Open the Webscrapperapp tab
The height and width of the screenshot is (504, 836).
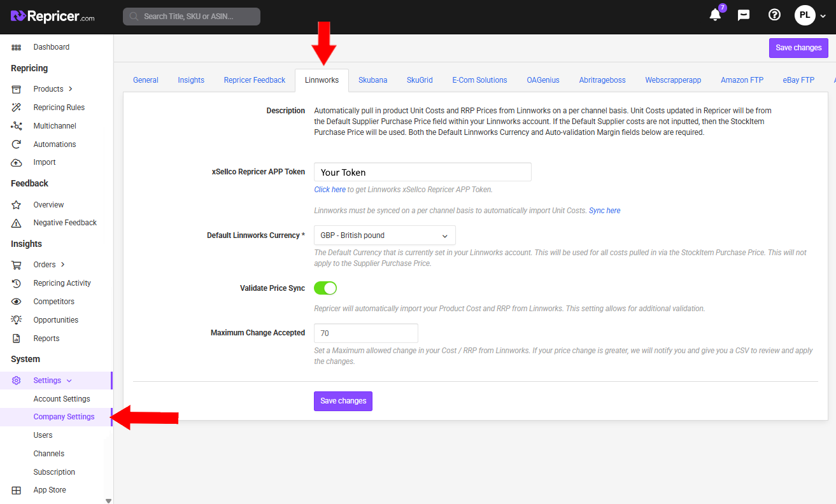coord(673,80)
